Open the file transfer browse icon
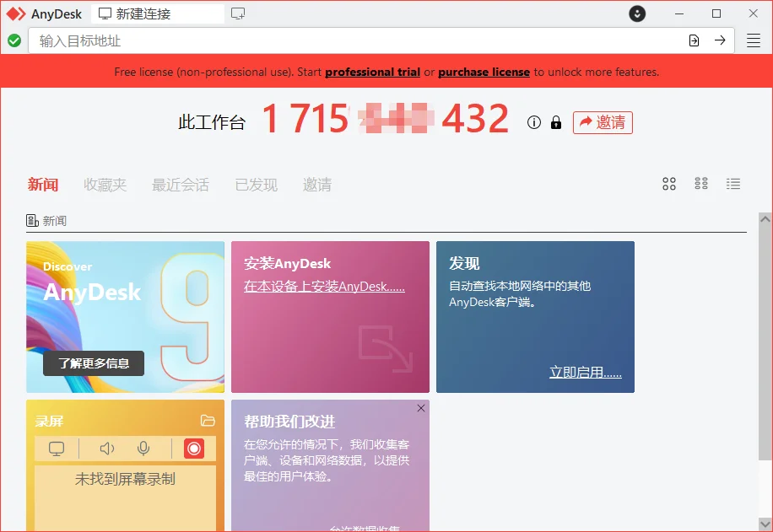The height and width of the screenshot is (532, 773). tap(694, 40)
